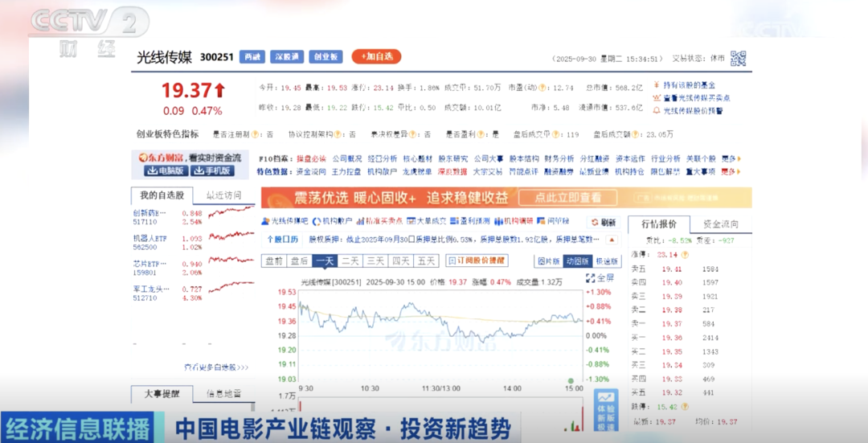The height and width of the screenshot is (443, 868).
Task: Select 盘前 chart period
Action: pyautogui.click(x=274, y=260)
